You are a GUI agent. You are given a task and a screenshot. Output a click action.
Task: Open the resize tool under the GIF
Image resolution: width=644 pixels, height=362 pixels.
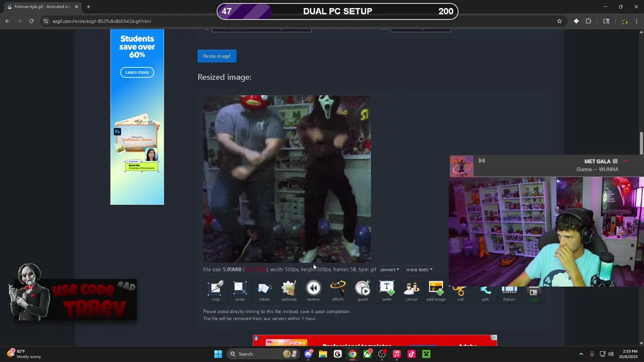coord(239,291)
